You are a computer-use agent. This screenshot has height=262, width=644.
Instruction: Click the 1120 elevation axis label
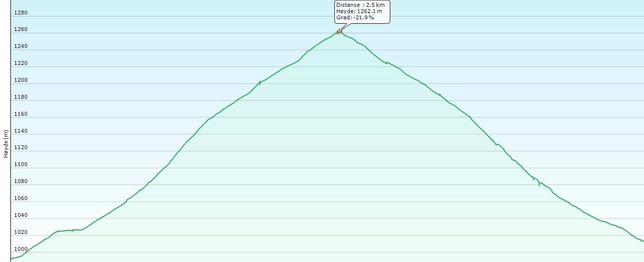(21, 148)
